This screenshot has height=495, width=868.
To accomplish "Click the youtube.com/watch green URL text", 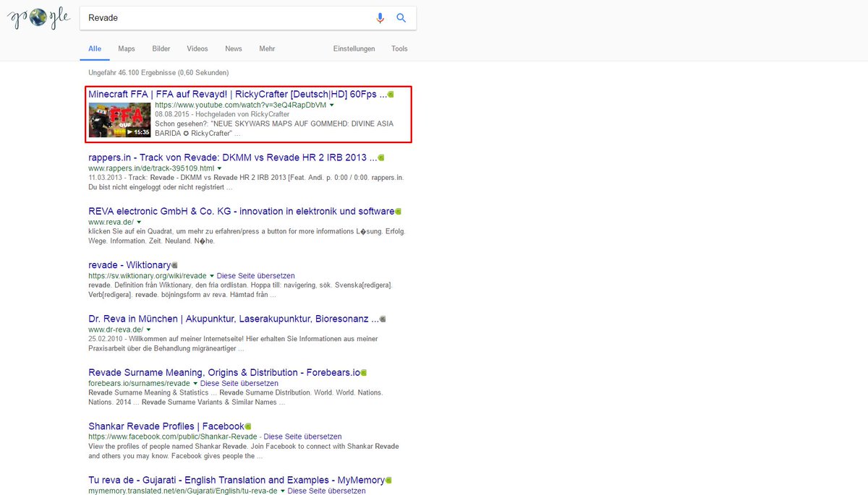I will (240, 106).
